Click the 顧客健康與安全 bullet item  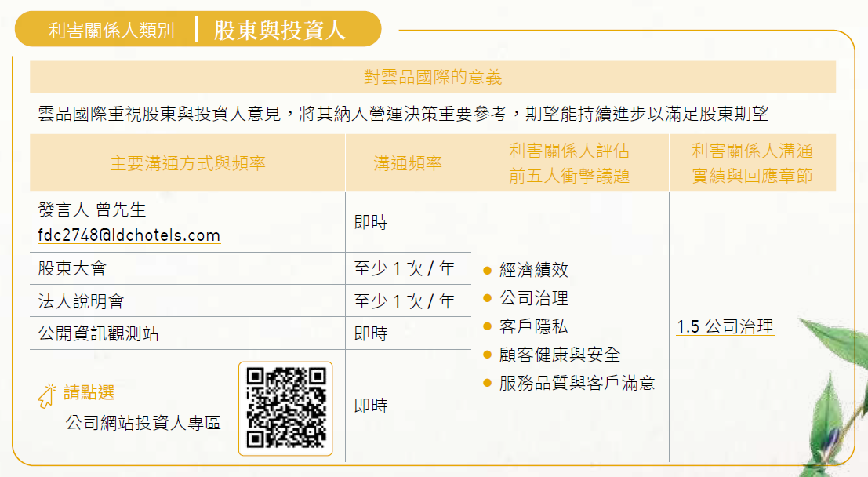551,355
